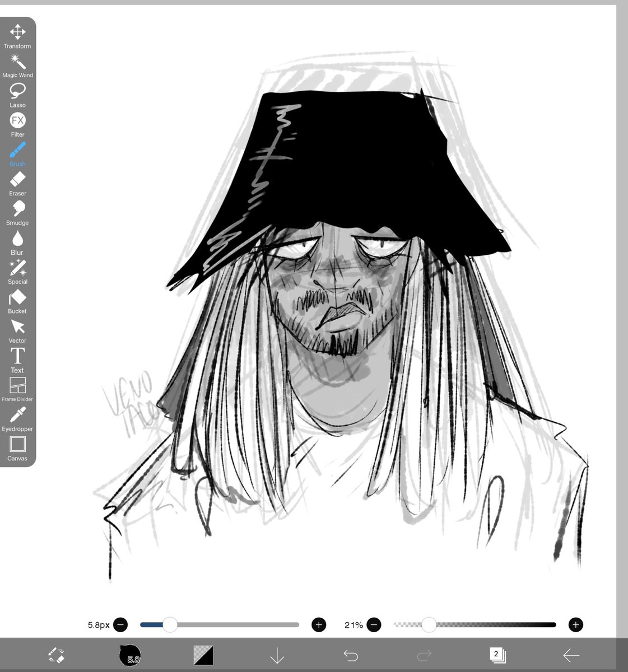Open the Filter (FX) tool
Viewport: 628px width, 672px height.
pos(17,125)
